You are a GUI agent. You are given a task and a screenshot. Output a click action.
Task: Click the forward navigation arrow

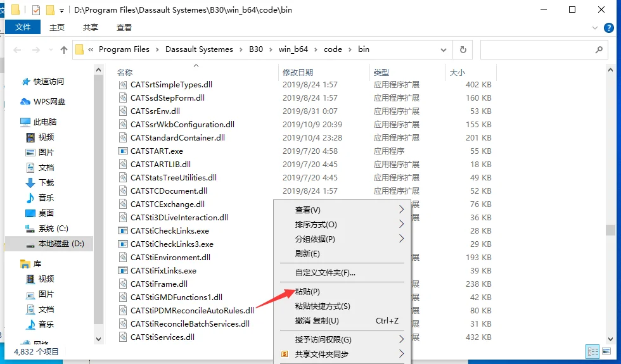[x=35, y=49]
